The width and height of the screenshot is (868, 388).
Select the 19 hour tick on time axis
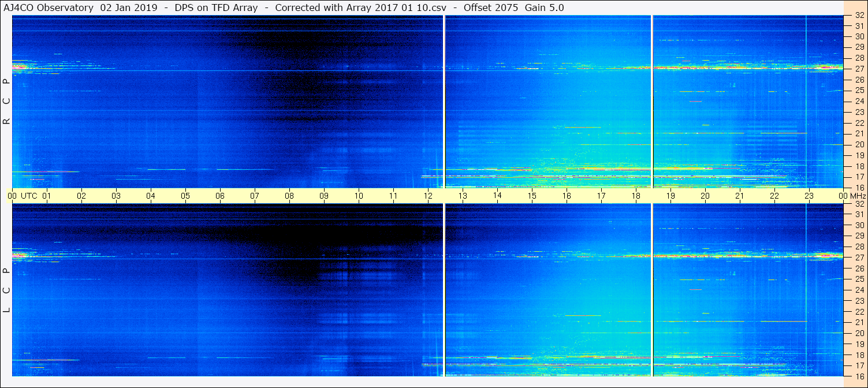[x=670, y=196]
